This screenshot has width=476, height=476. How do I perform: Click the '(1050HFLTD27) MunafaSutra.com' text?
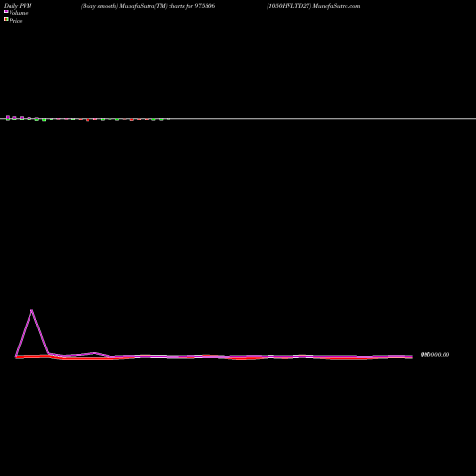[x=313, y=6]
